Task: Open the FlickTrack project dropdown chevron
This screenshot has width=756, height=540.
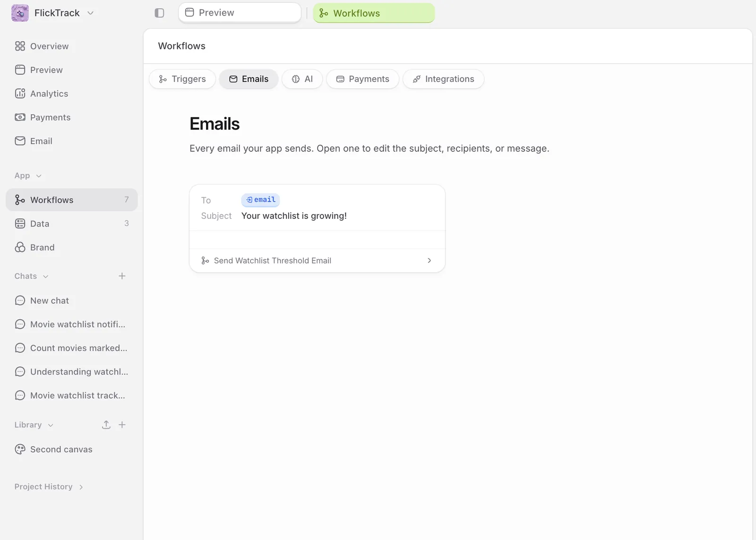Action: 91,13
